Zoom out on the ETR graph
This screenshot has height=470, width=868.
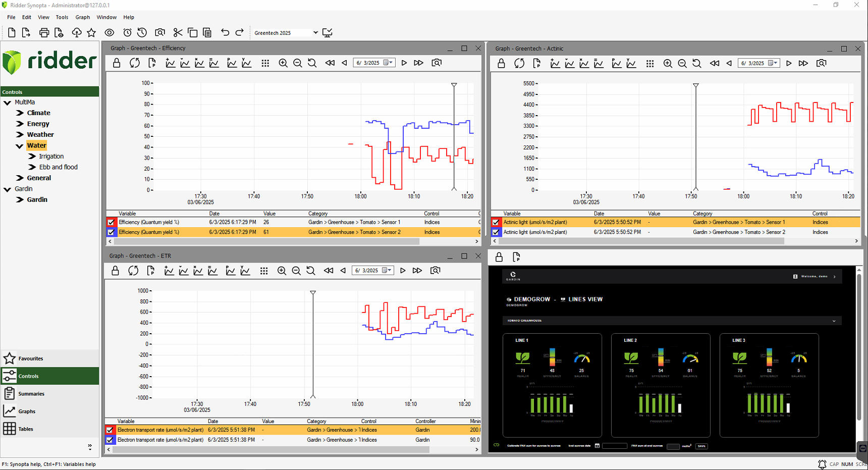pyautogui.click(x=296, y=271)
